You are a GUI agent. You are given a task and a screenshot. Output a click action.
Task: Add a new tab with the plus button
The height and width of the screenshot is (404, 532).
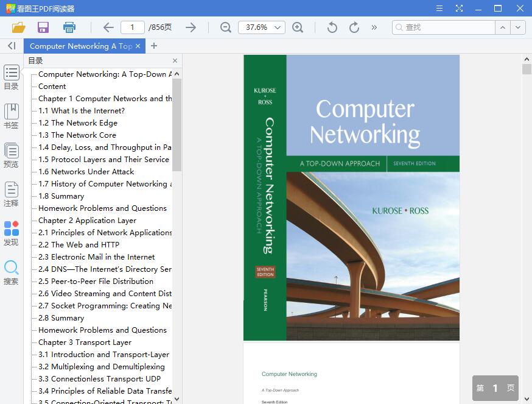point(154,46)
